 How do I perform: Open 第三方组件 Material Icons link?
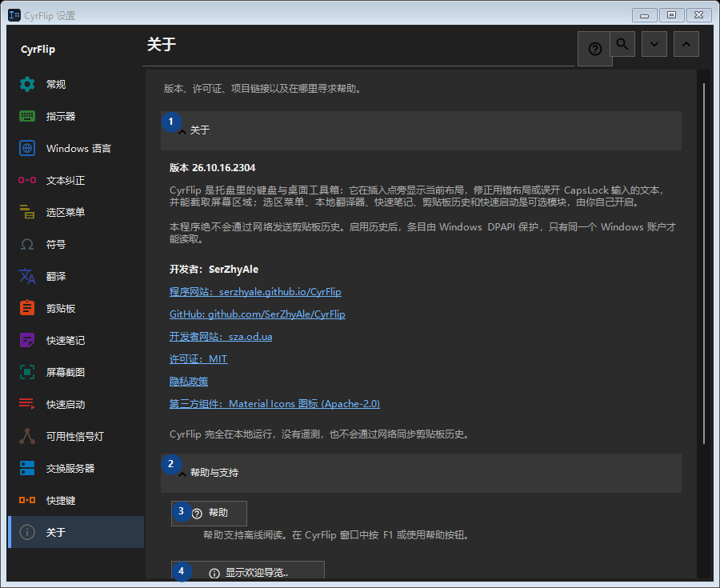pos(274,404)
